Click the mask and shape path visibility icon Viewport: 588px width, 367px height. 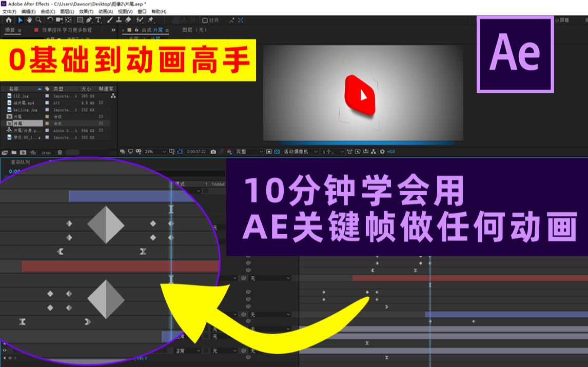pos(180,152)
